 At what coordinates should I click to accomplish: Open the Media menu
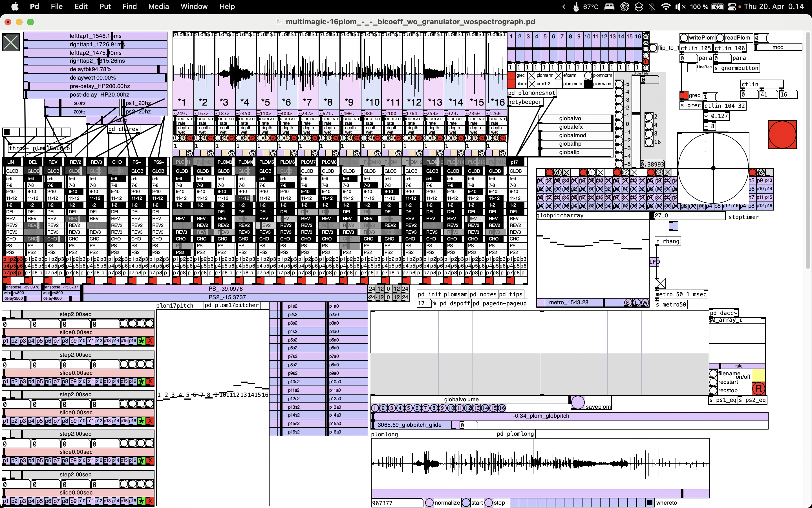click(158, 6)
